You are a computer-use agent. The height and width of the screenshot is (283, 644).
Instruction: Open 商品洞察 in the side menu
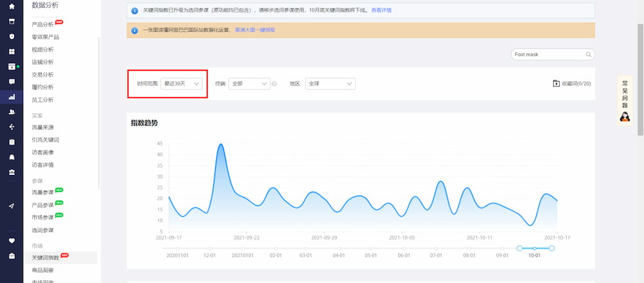pyautogui.click(x=43, y=270)
